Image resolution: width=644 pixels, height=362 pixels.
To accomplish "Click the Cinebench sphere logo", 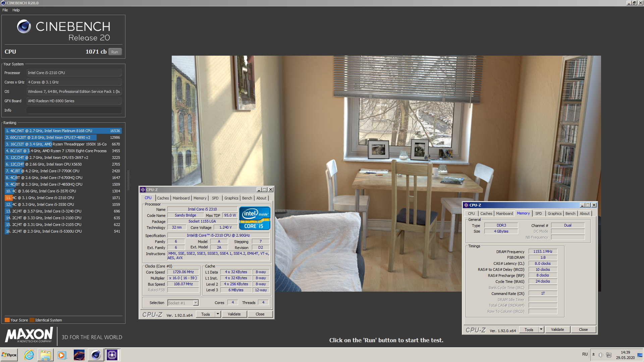I will click(x=24, y=26).
